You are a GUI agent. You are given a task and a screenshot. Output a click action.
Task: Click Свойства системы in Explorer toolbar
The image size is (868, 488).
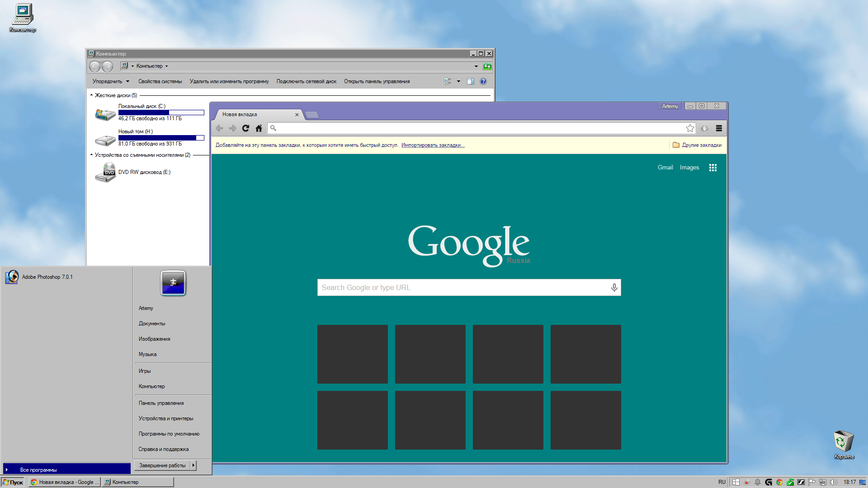pos(160,81)
